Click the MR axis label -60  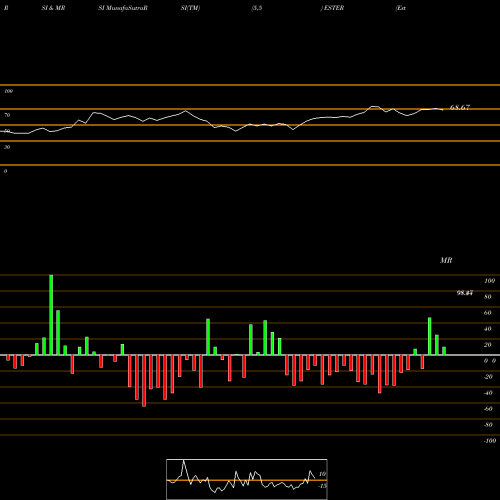(488, 409)
